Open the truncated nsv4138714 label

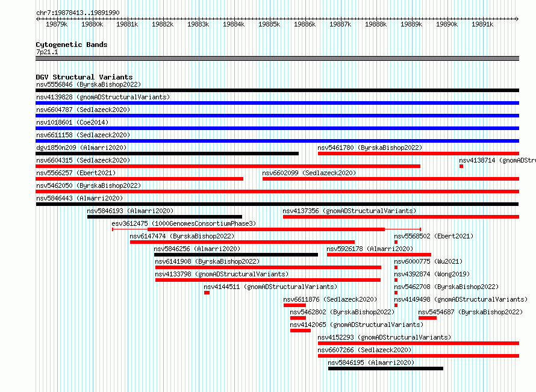click(x=497, y=160)
